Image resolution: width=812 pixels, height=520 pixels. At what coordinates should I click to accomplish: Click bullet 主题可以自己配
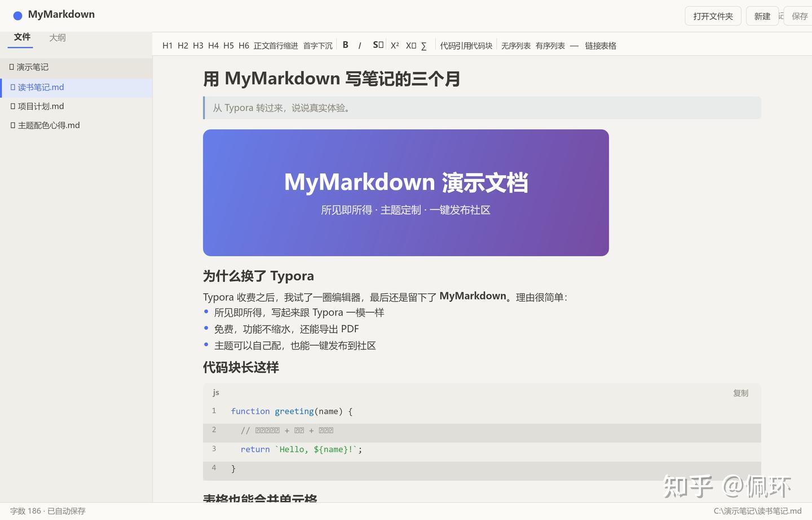(x=295, y=345)
